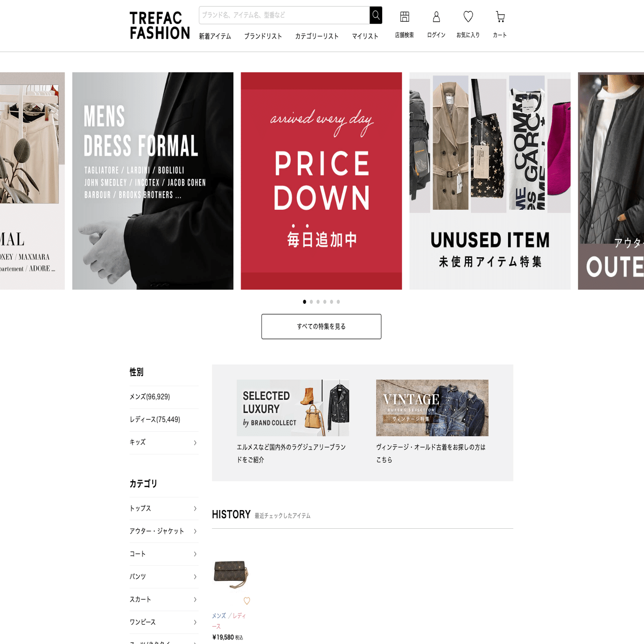Open the store search icon
Screen dimensions: 644x644
404,17
